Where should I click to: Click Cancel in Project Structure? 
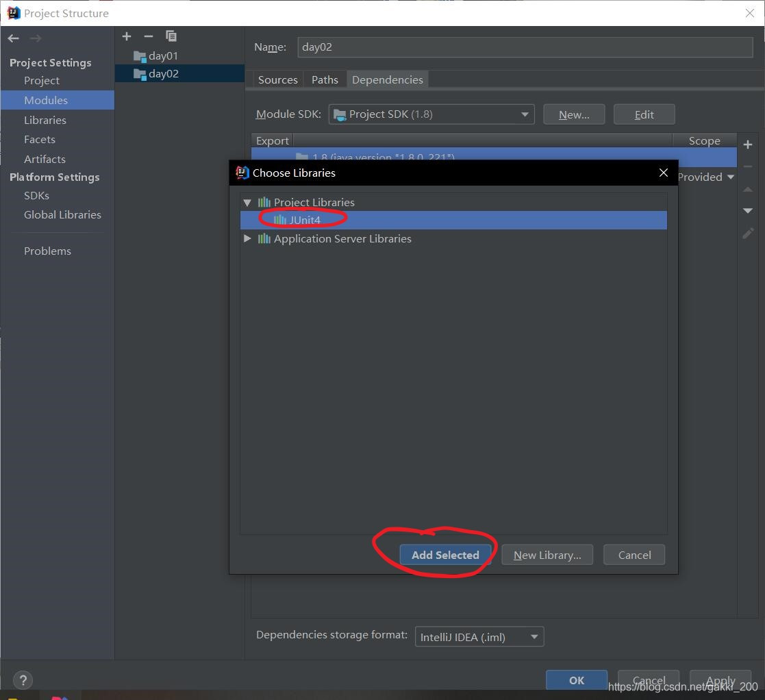coord(649,680)
